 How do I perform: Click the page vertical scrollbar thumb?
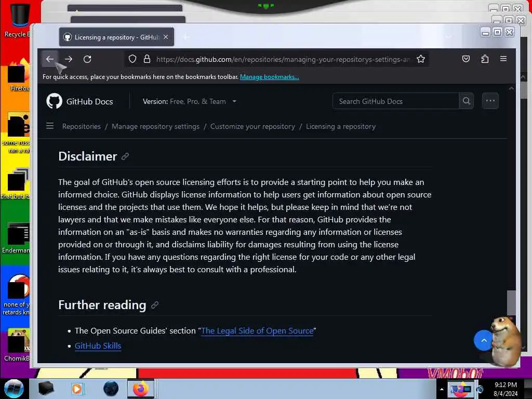coord(511,303)
